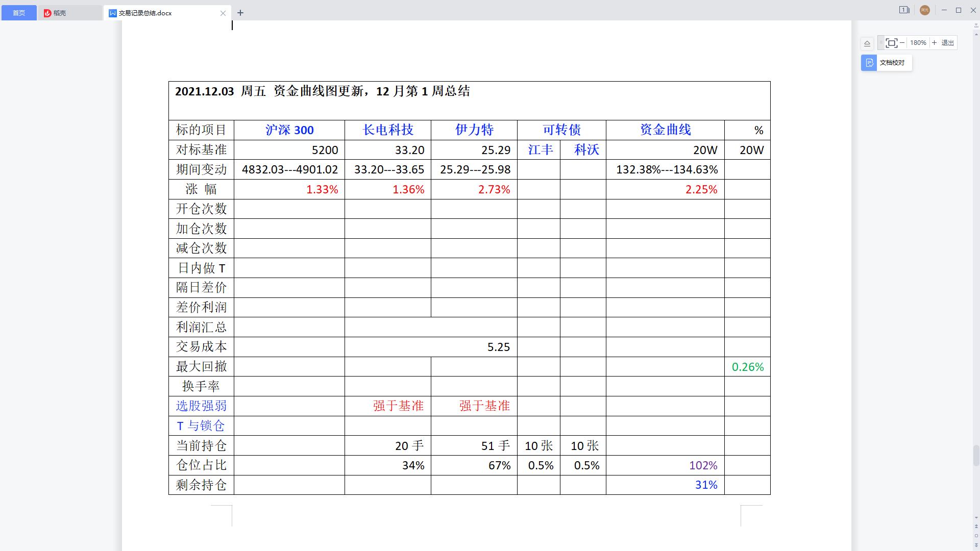Close the 交易记录总结.docx tab
980x551 pixels.
coord(223,13)
